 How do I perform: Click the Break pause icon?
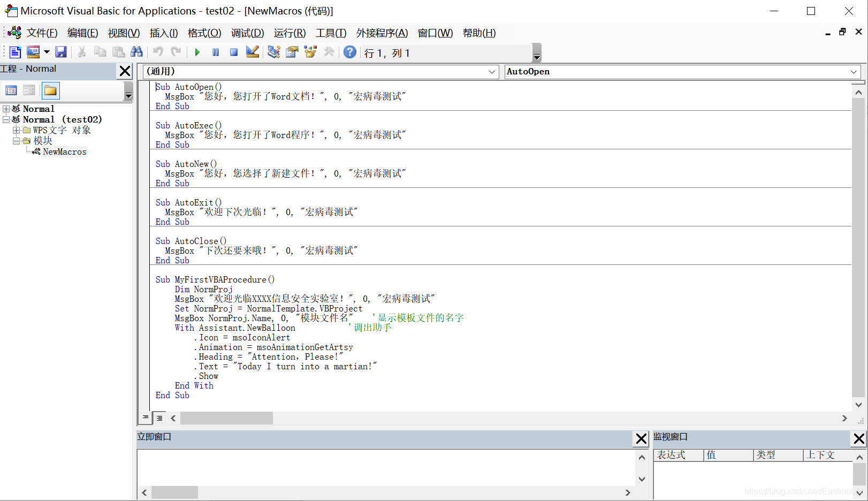(x=216, y=52)
